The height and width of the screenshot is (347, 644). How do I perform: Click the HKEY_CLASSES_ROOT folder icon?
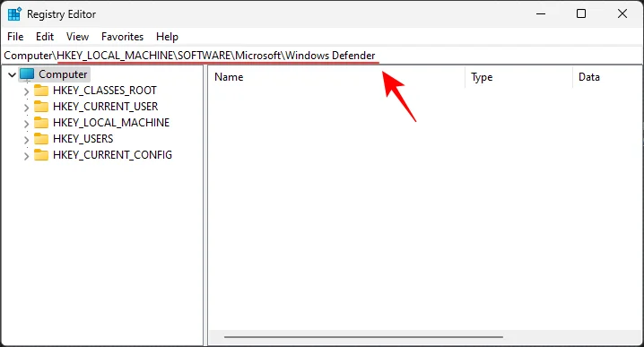pos(41,90)
